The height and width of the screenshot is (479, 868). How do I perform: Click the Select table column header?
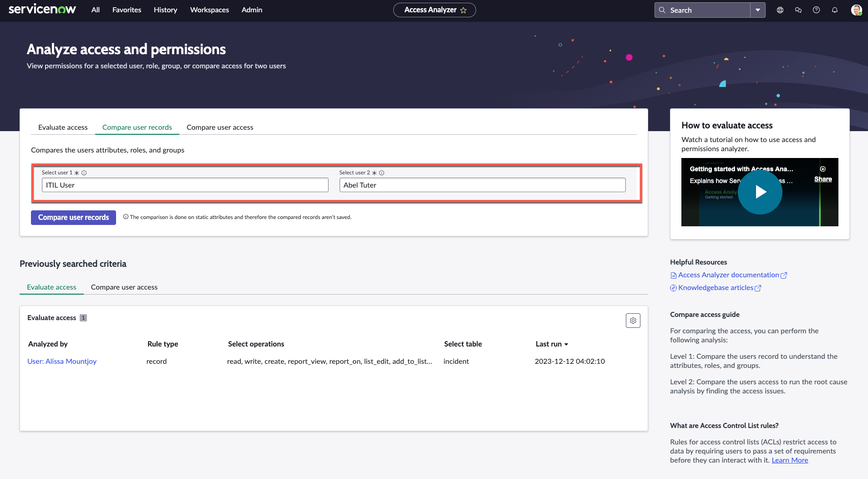[463, 344]
